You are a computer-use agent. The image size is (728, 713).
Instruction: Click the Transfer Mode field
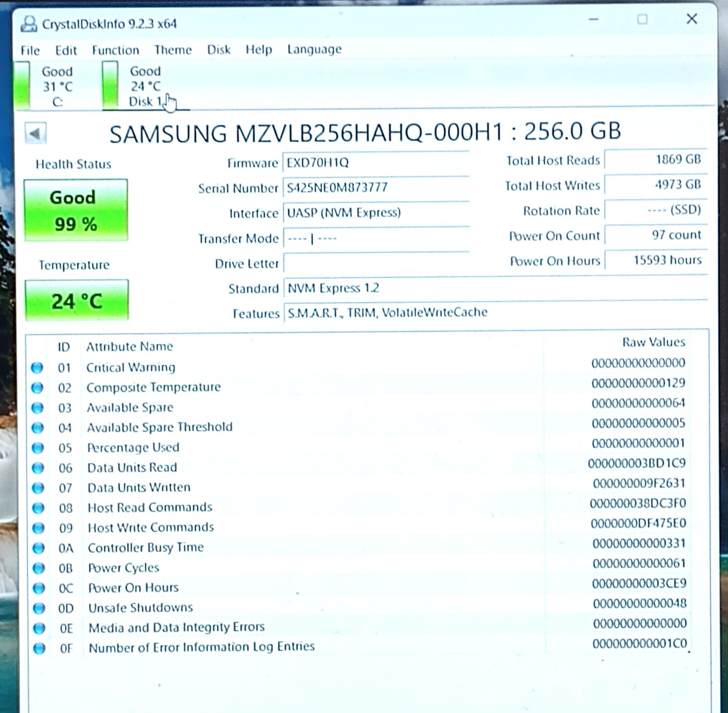[x=376, y=238]
